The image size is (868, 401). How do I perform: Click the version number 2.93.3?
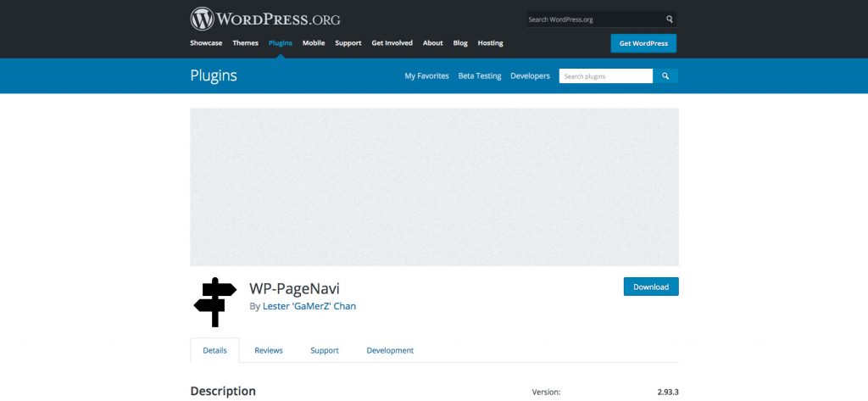coord(668,392)
